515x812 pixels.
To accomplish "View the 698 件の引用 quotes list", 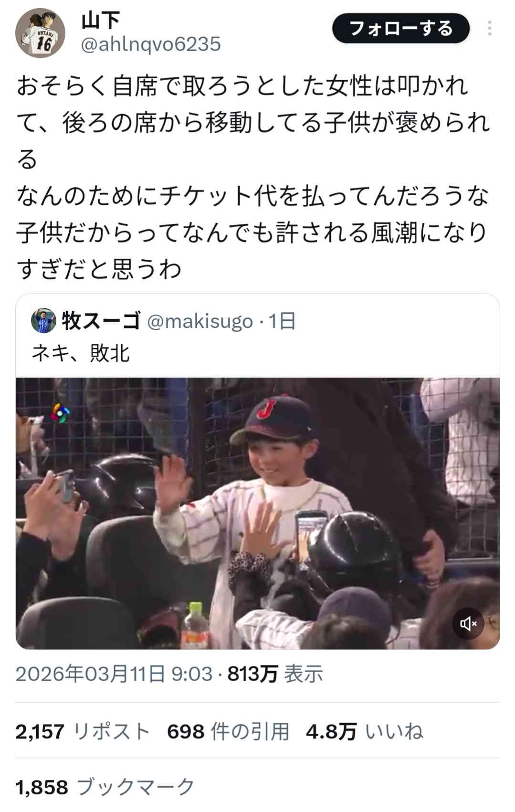I will pos(228,731).
